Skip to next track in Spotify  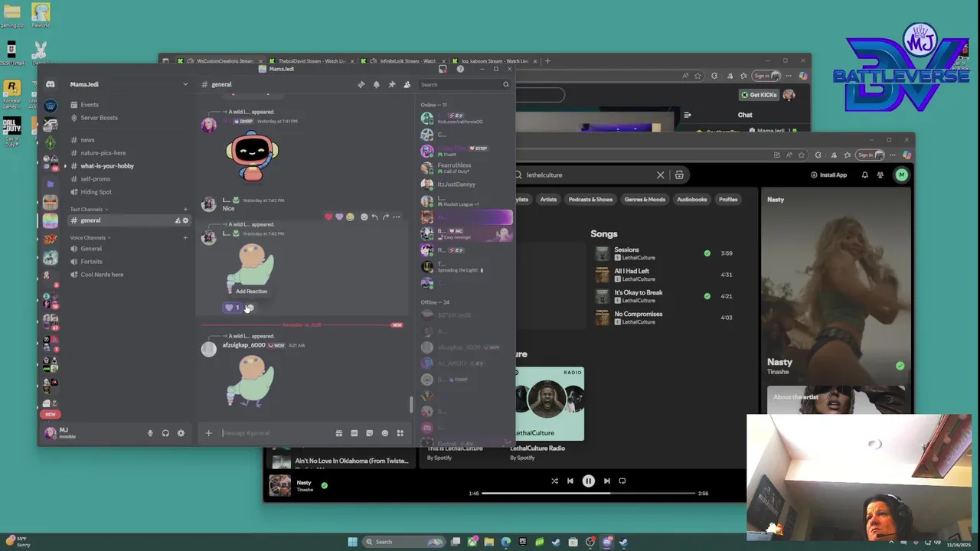click(x=606, y=481)
